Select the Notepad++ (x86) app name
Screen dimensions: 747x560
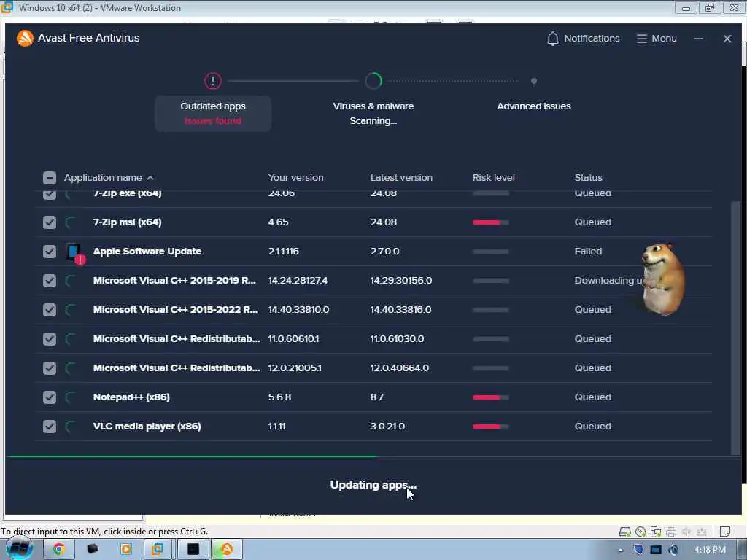pyautogui.click(x=131, y=397)
